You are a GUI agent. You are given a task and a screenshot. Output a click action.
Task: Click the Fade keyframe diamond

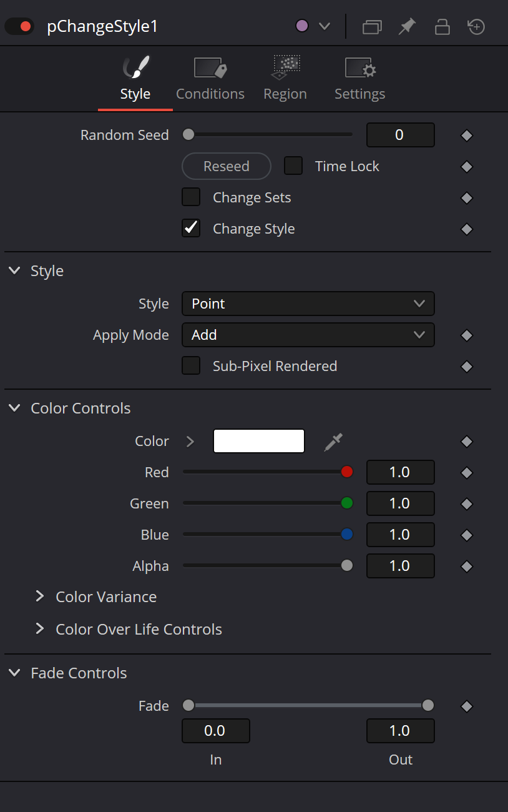click(466, 706)
